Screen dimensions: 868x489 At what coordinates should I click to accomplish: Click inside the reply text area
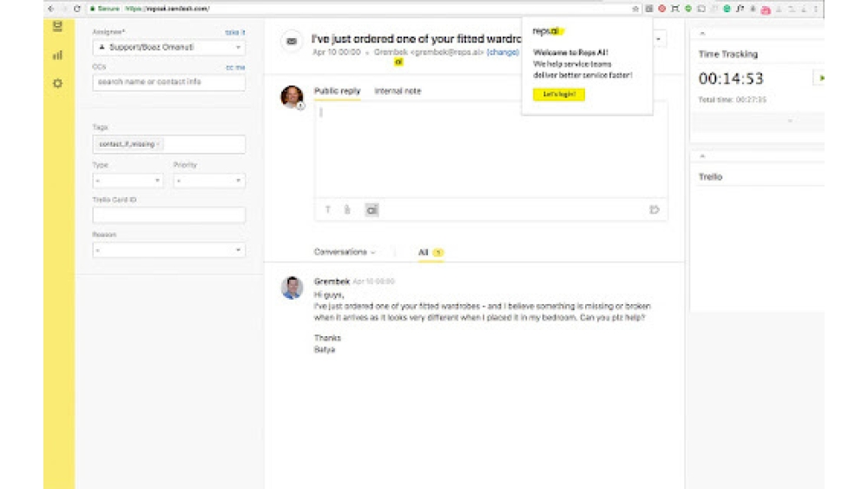490,149
